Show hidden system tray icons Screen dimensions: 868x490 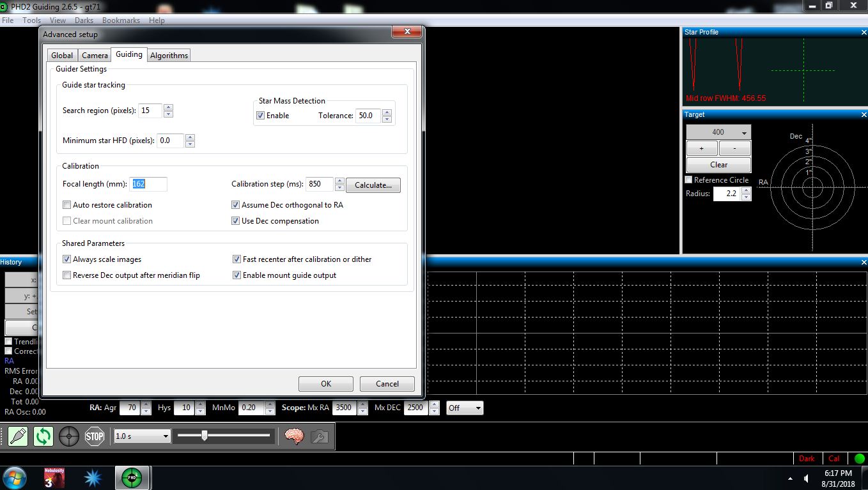click(790, 479)
